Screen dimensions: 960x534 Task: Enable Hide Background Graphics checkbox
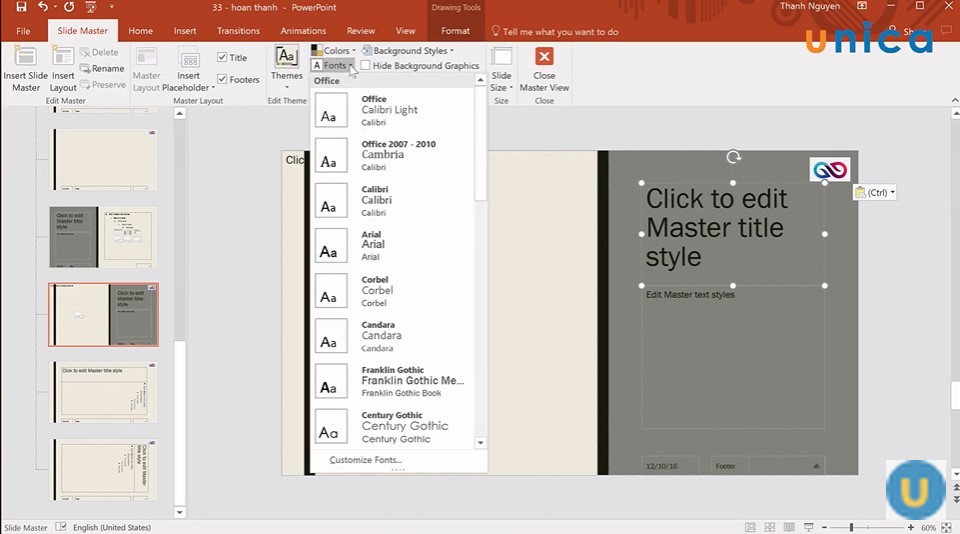[x=366, y=66]
